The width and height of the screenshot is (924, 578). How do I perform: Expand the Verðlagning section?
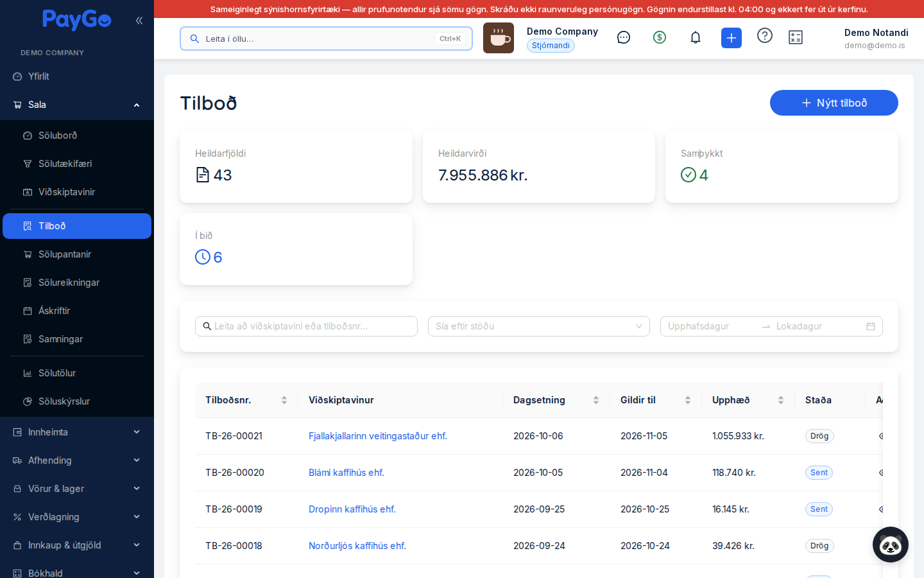(77, 517)
